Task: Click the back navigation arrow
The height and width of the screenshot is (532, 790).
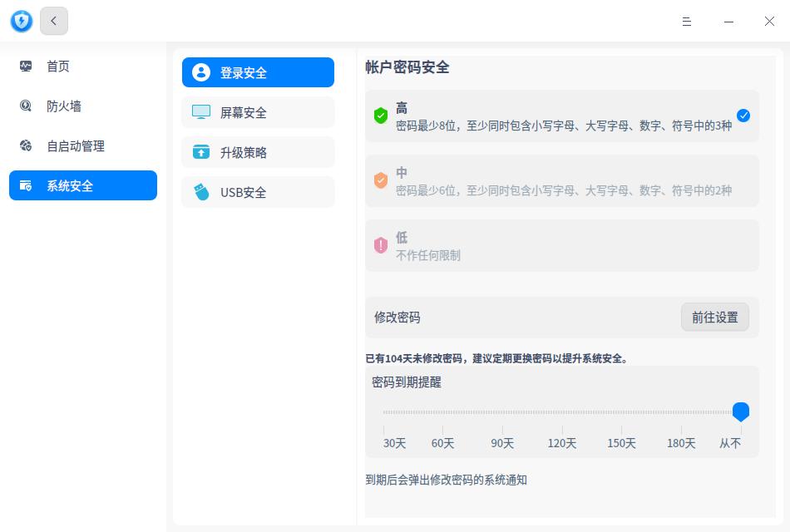Action: pyautogui.click(x=53, y=21)
